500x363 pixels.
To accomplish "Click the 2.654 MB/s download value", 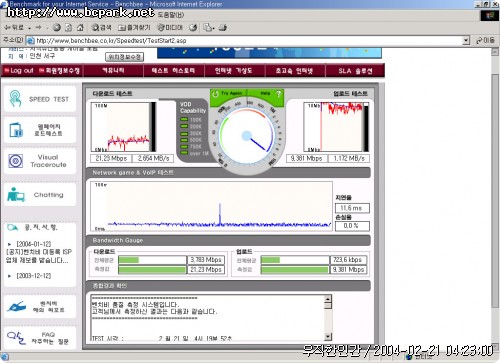I will coord(153,158).
